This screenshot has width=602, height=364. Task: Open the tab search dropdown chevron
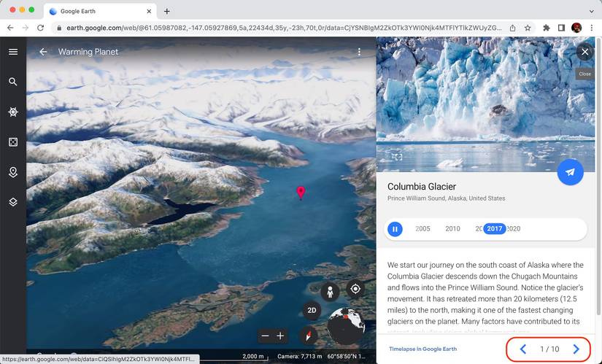(x=592, y=11)
